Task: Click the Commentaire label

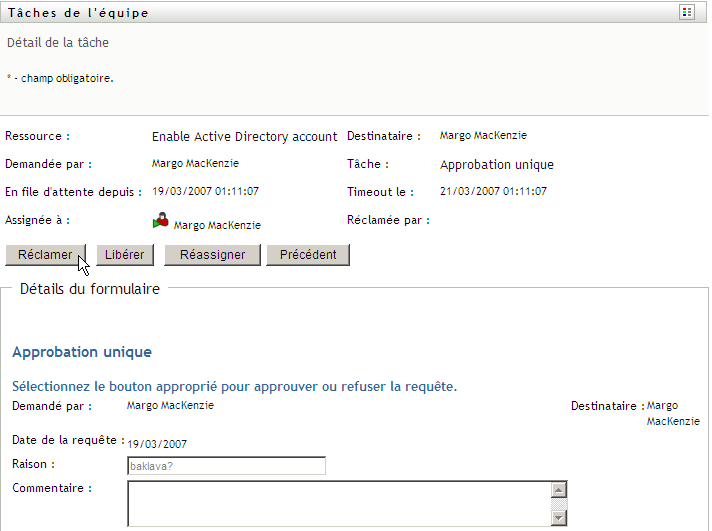Action: pos(52,488)
